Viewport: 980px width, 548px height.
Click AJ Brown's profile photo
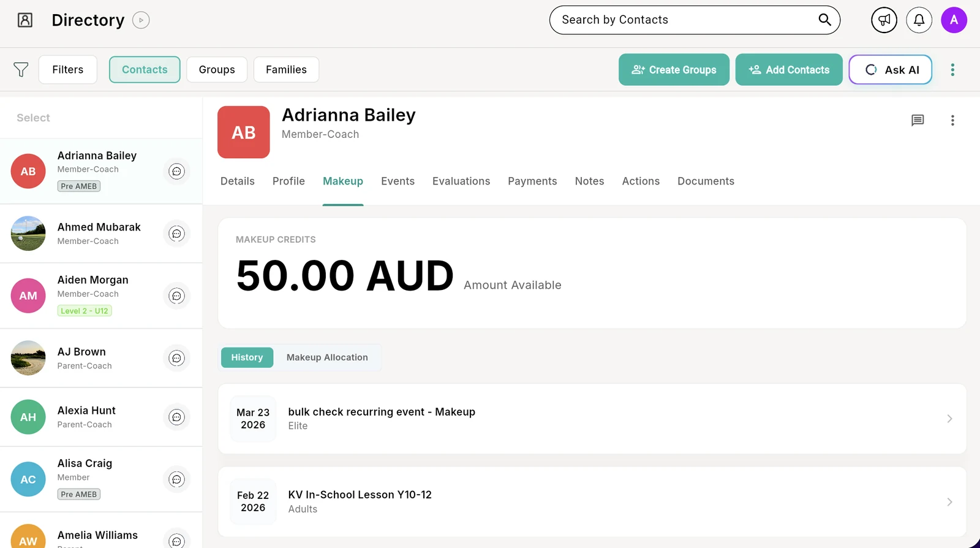[28, 358]
